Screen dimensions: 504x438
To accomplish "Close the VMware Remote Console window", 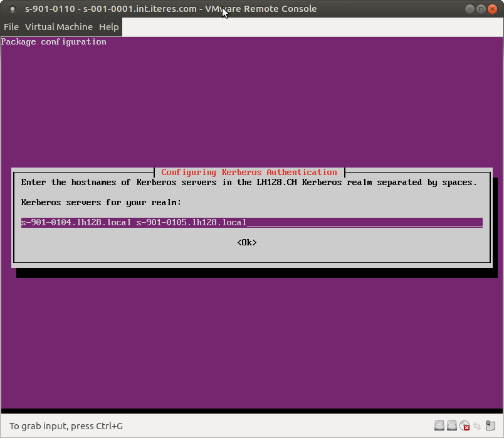I will [x=492, y=9].
